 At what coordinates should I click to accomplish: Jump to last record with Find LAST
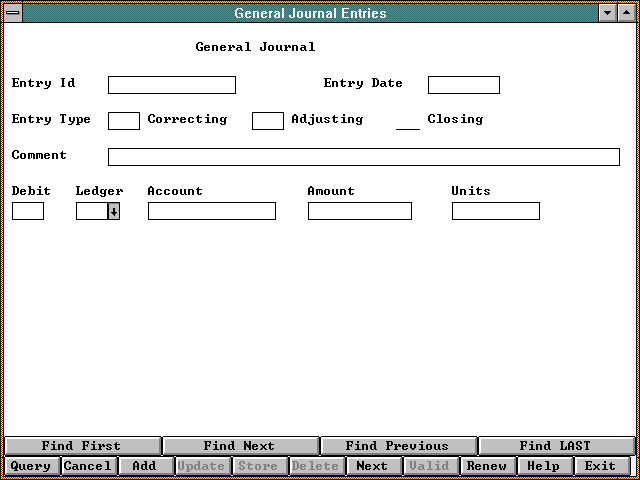click(555, 446)
